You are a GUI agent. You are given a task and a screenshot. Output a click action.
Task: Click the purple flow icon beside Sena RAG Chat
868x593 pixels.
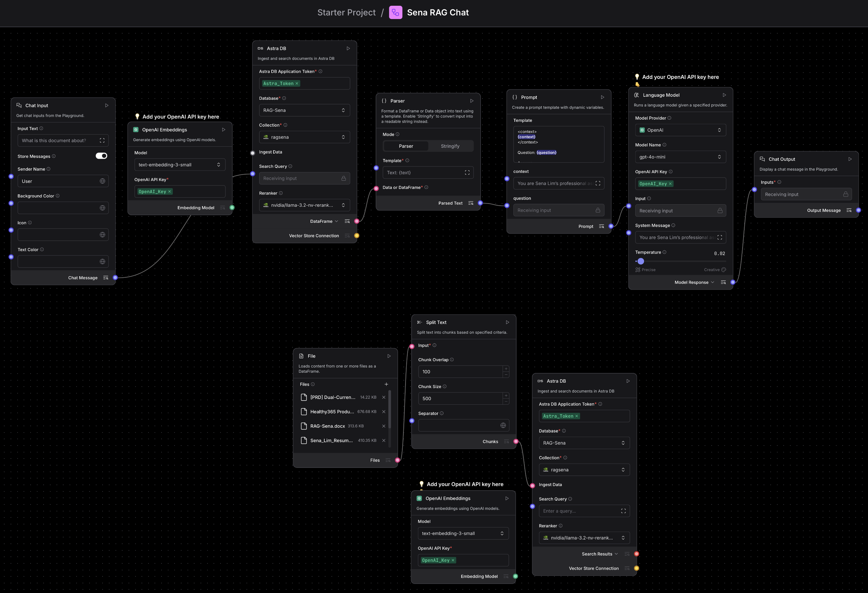click(396, 12)
